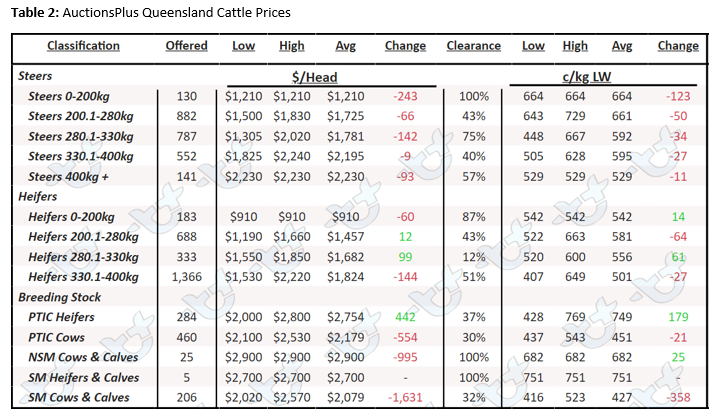
Task: Select the green 179 c/kg change value
Action: coord(678,317)
